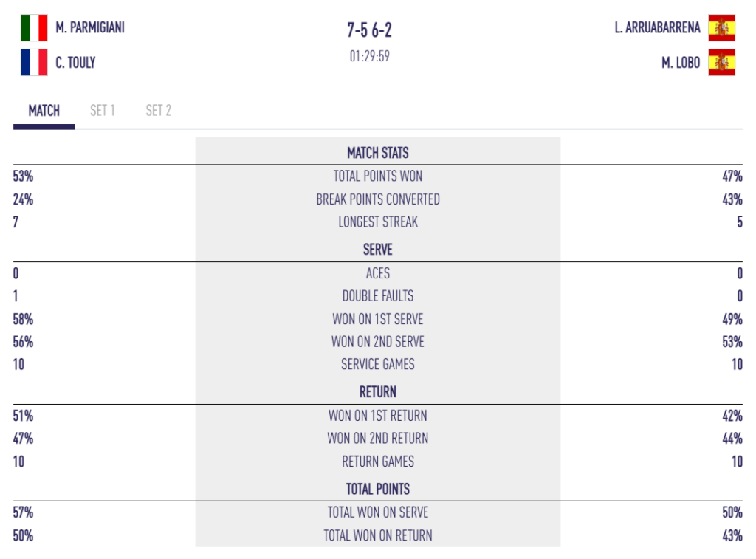756x559 pixels.
Task: Switch to the SET 2 tab
Action: [158, 111]
